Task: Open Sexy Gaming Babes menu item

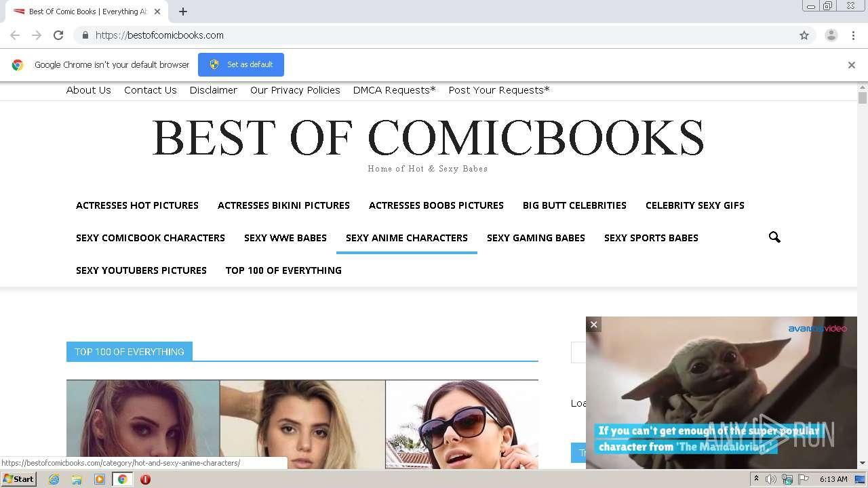Action: pyautogui.click(x=536, y=238)
